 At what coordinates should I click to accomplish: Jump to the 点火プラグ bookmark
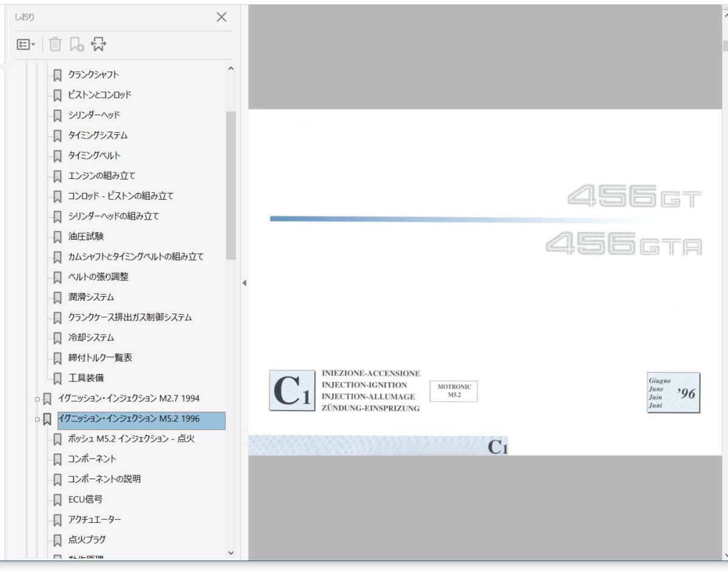coord(87,539)
